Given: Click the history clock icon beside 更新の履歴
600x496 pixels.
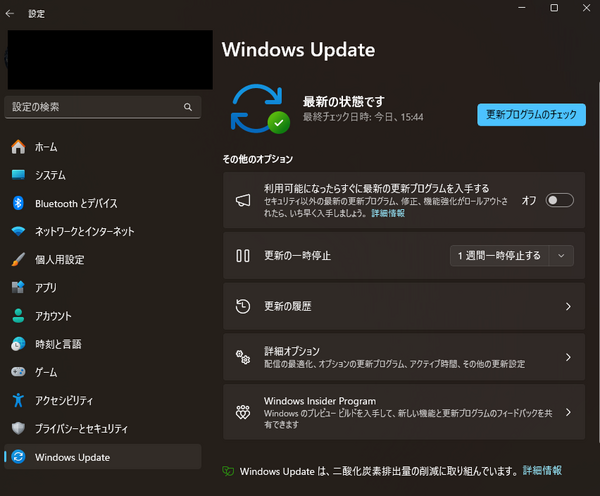Looking at the screenshot, I should tap(243, 306).
